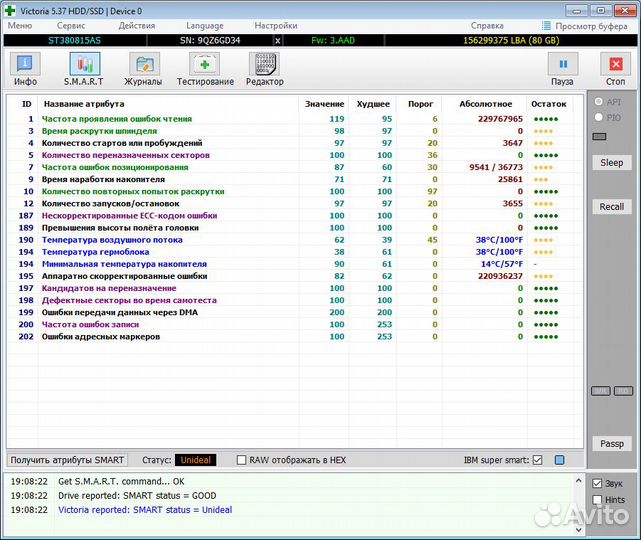The width and height of the screenshot is (641, 540).
Task: Click Получить атрибуты SMART button
Action: [x=67, y=460]
